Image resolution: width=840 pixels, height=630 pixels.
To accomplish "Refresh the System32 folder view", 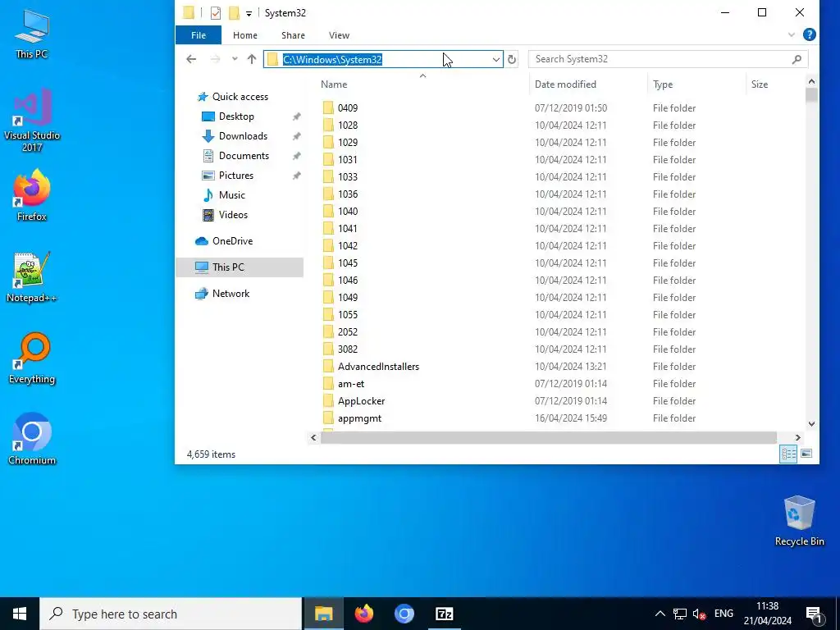I will point(512,59).
